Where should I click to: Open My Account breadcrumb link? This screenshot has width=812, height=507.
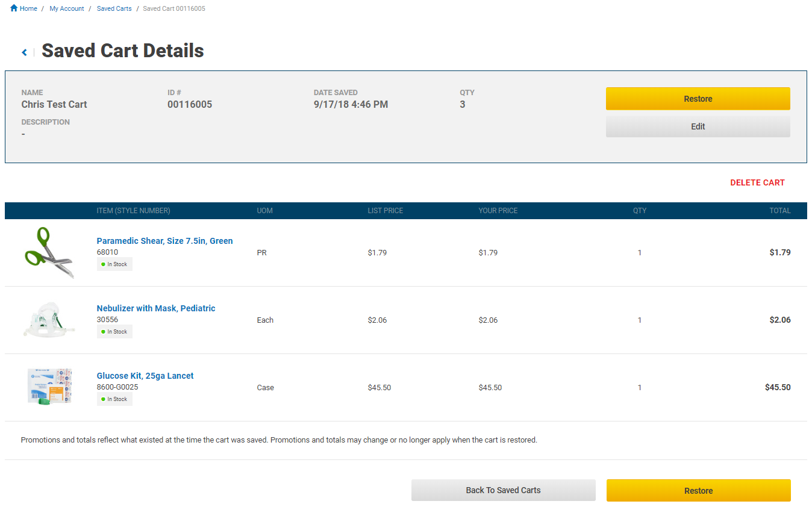67,9
